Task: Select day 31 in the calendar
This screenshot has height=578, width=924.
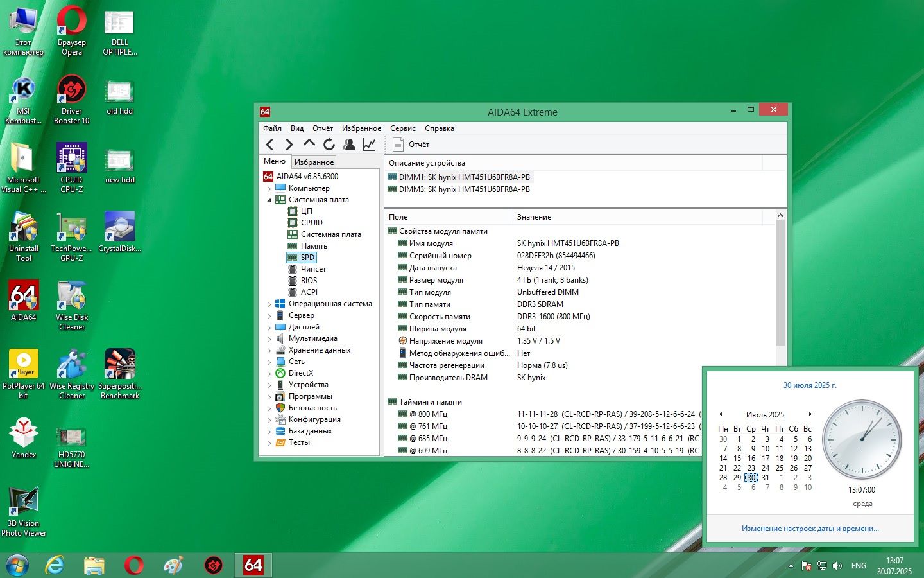Action: click(766, 478)
